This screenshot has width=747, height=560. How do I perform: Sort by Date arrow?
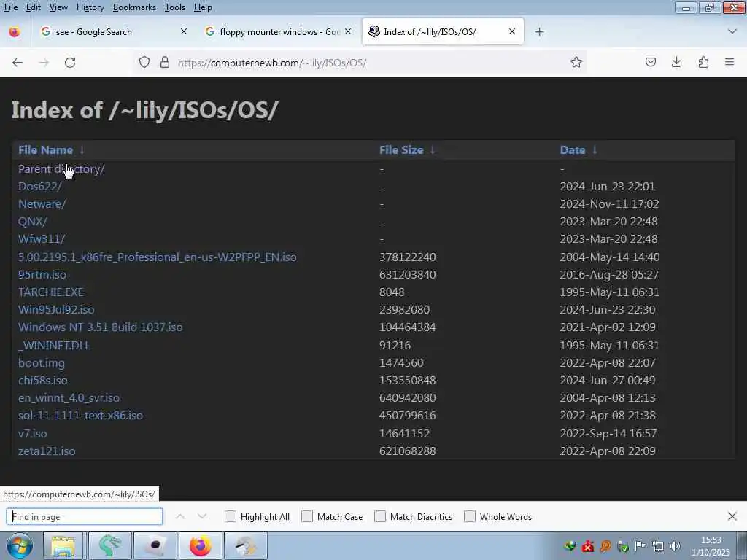point(595,149)
